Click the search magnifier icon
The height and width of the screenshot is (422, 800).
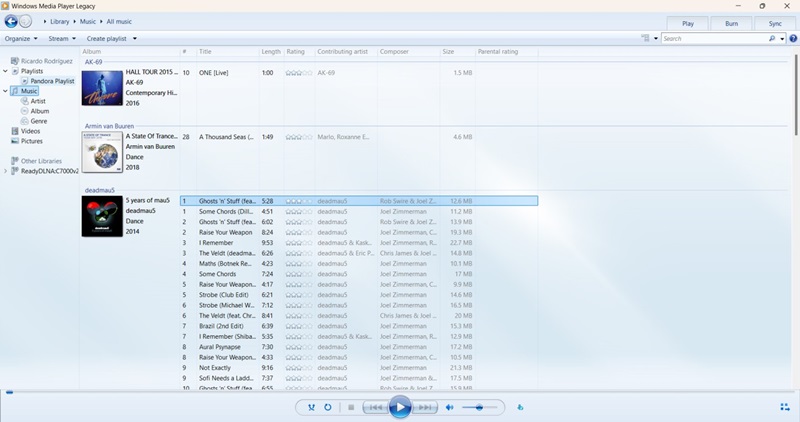pyautogui.click(x=771, y=38)
